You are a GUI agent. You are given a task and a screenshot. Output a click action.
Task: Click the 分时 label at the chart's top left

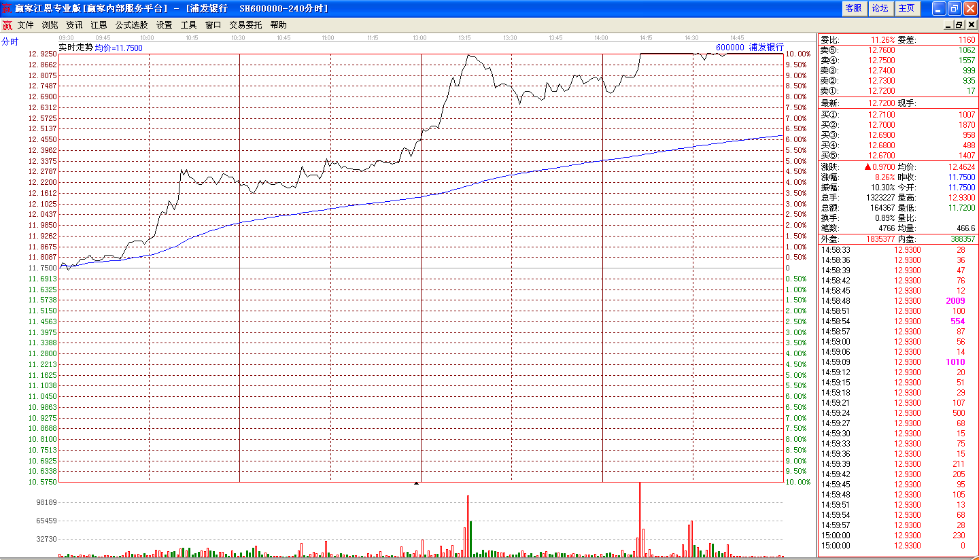pyautogui.click(x=10, y=41)
